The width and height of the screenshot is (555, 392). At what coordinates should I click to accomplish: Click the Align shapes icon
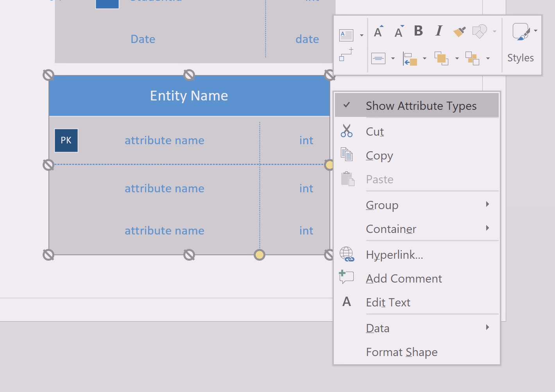410,59
